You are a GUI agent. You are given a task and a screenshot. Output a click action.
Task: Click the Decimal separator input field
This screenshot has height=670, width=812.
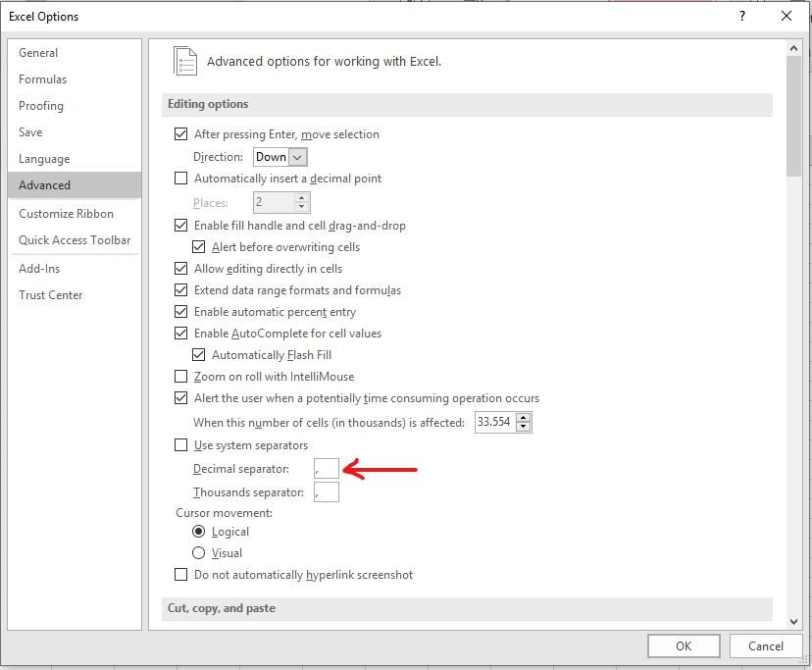click(x=327, y=469)
